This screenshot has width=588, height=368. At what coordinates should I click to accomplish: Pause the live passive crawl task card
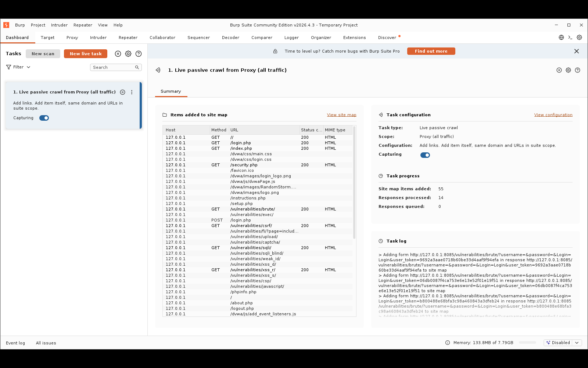(123, 92)
